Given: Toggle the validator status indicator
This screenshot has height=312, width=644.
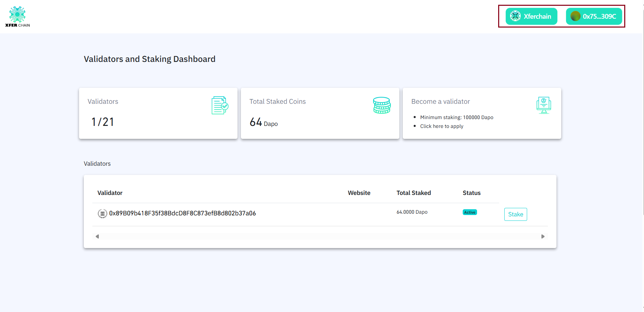Looking at the screenshot, I should [470, 212].
